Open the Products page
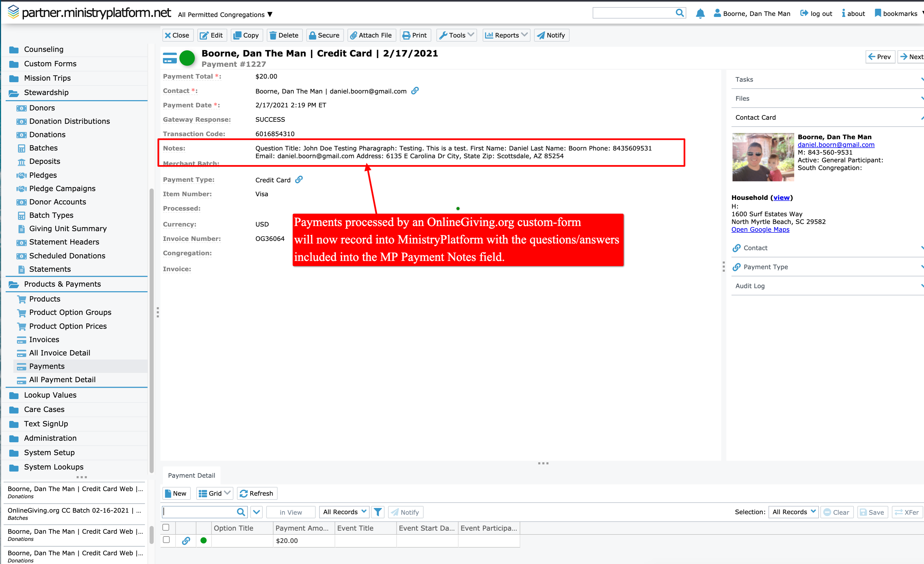924x564 pixels. point(45,299)
